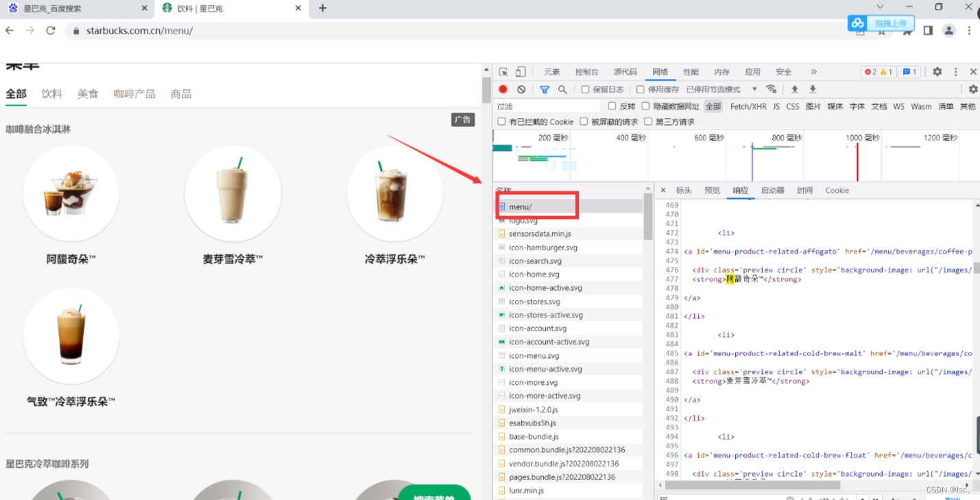Click the Baidu cloud upload extension button
Screen dimensions: 980x500
pyautogui.click(x=881, y=23)
